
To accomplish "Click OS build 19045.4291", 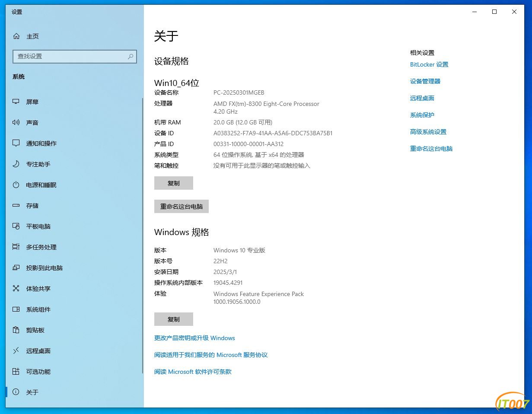I will pyautogui.click(x=228, y=283).
